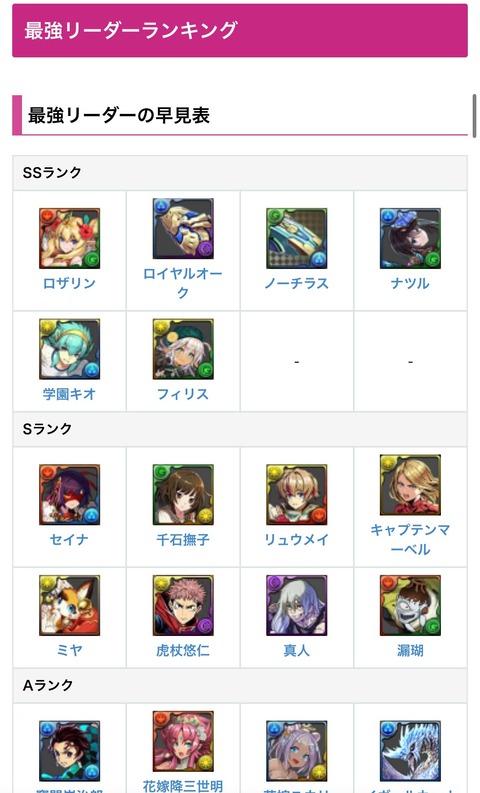
Task: Tap the dark-skinned bride thumbnail in A rank
Action: click(296, 751)
